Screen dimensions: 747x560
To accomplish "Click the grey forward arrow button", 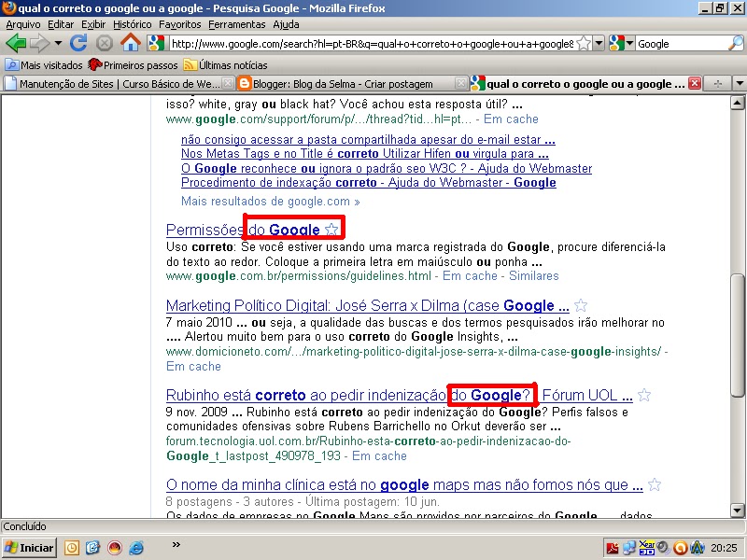I will (x=39, y=43).
